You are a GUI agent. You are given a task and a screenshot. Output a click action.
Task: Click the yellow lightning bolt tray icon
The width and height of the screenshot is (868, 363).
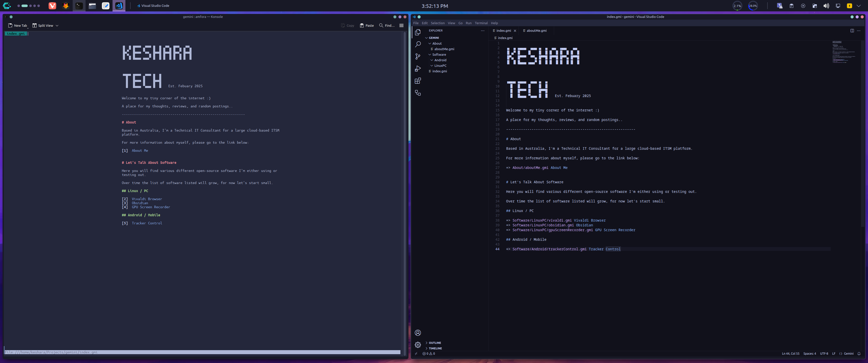coord(850,6)
